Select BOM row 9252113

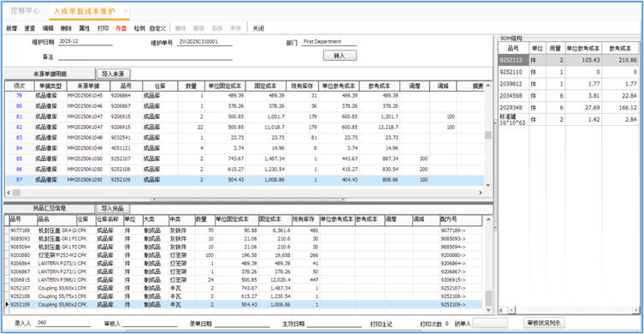569,60
